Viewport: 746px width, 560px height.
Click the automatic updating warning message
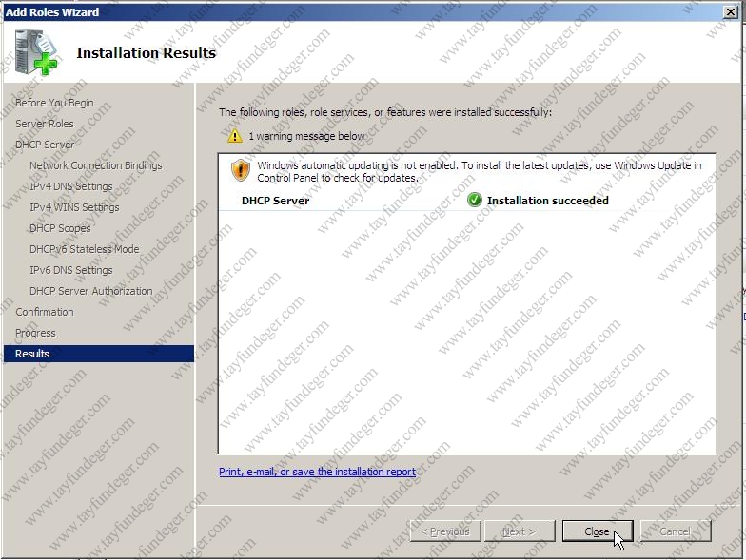(x=480, y=171)
